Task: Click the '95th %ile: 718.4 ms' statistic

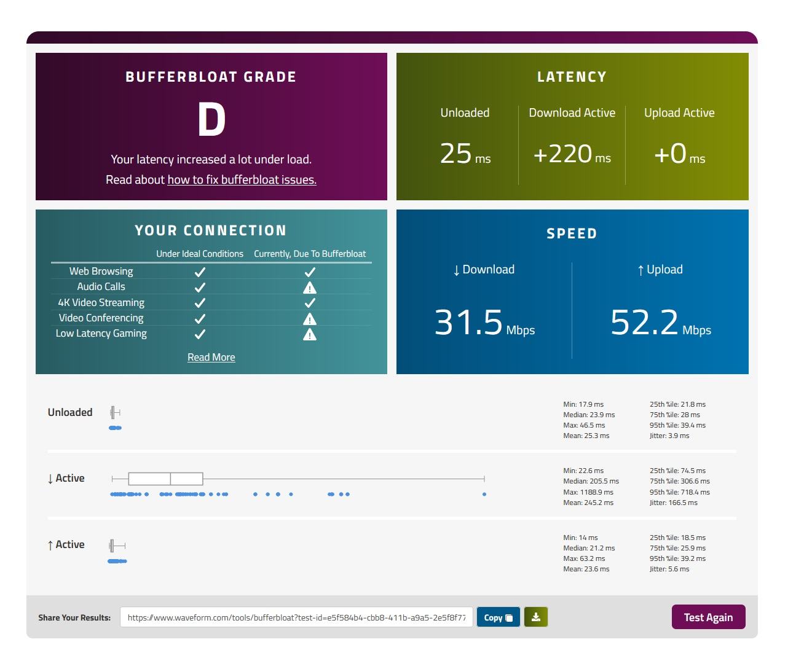Action: coord(680,492)
